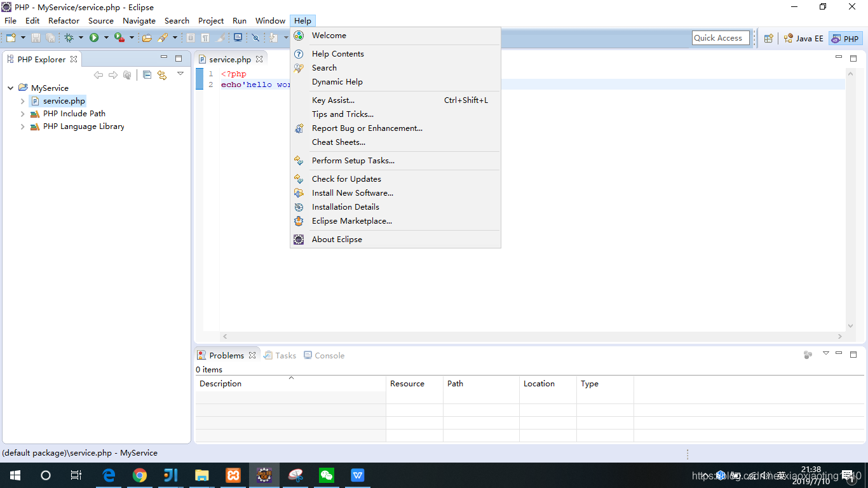The image size is (868, 488).
Task: Select service.php in PHP Explorer
Action: (58, 101)
